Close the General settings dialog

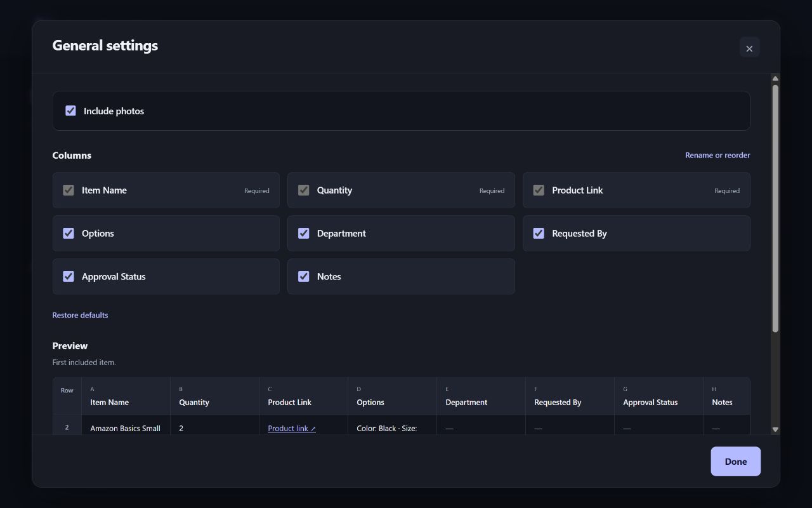click(749, 48)
